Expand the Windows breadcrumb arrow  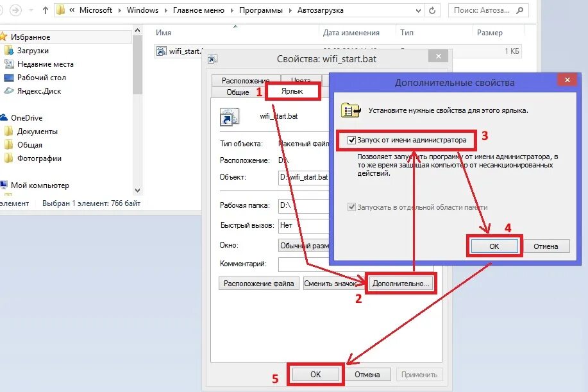pyautogui.click(x=165, y=10)
